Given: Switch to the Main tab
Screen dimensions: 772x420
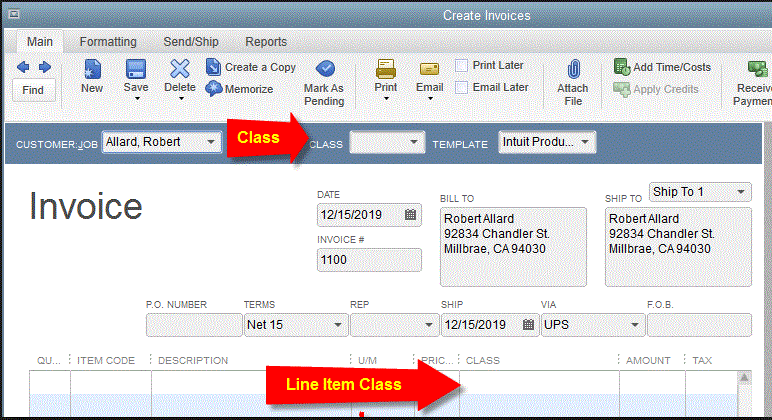Looking at the screenshot, I should point(40,42).
